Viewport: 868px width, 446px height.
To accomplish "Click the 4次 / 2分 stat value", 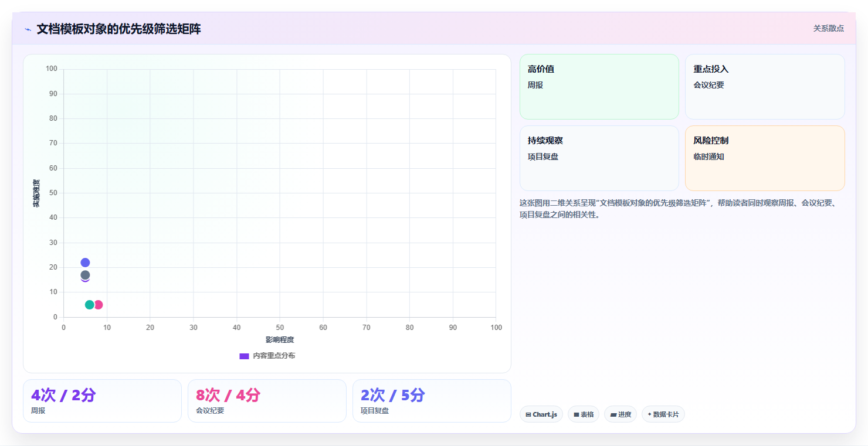I will [63, 395].
